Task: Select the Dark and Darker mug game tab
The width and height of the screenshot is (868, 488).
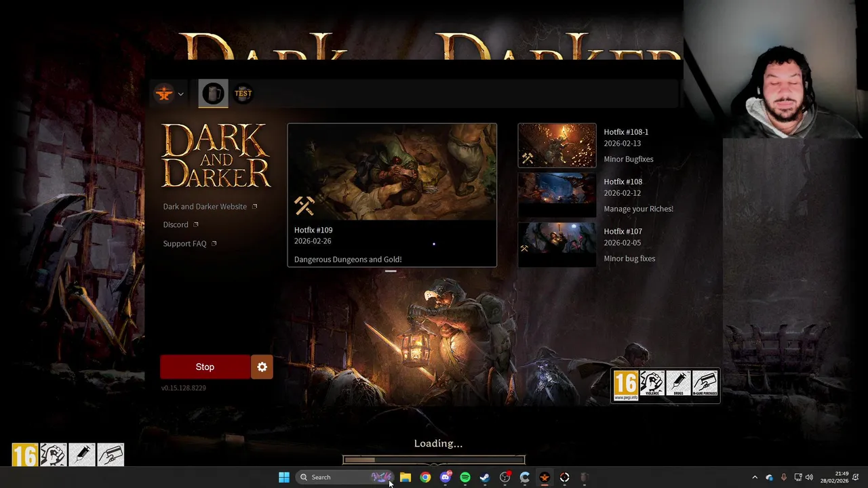Action: point(214,94)
